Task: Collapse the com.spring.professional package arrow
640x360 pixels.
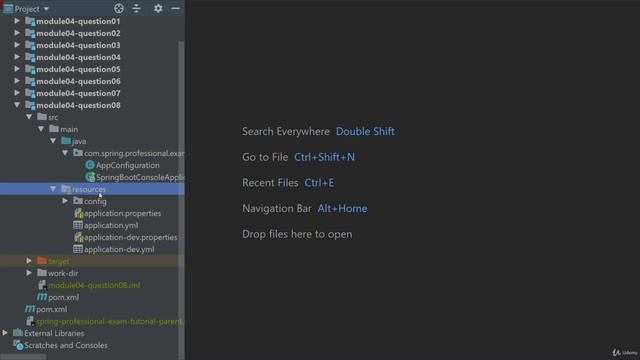Action: coord(65,153)
